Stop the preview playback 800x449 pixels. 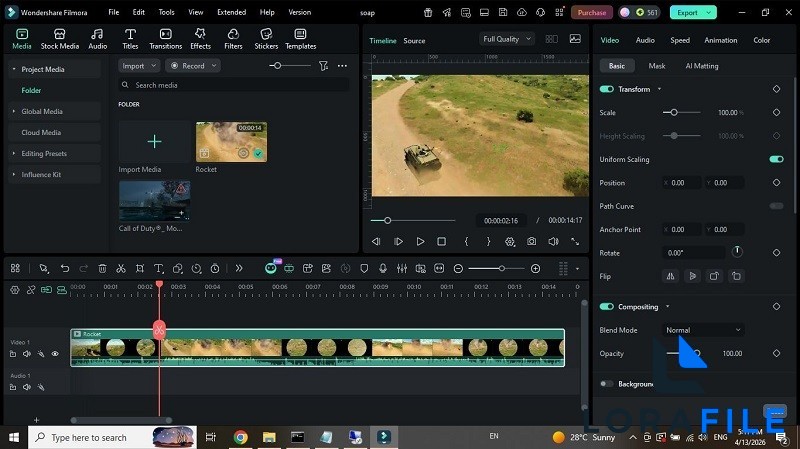tap(442, 241)
